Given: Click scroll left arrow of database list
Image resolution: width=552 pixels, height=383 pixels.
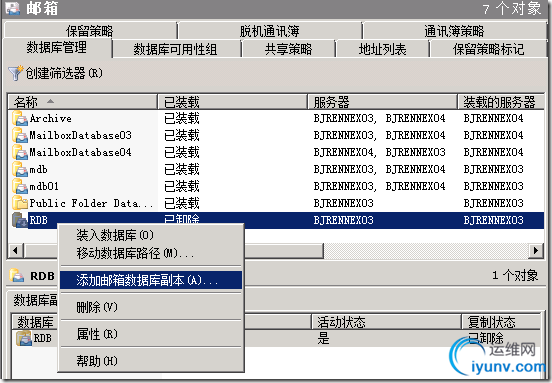Looking at the screenshot, I should click(15, 251).
